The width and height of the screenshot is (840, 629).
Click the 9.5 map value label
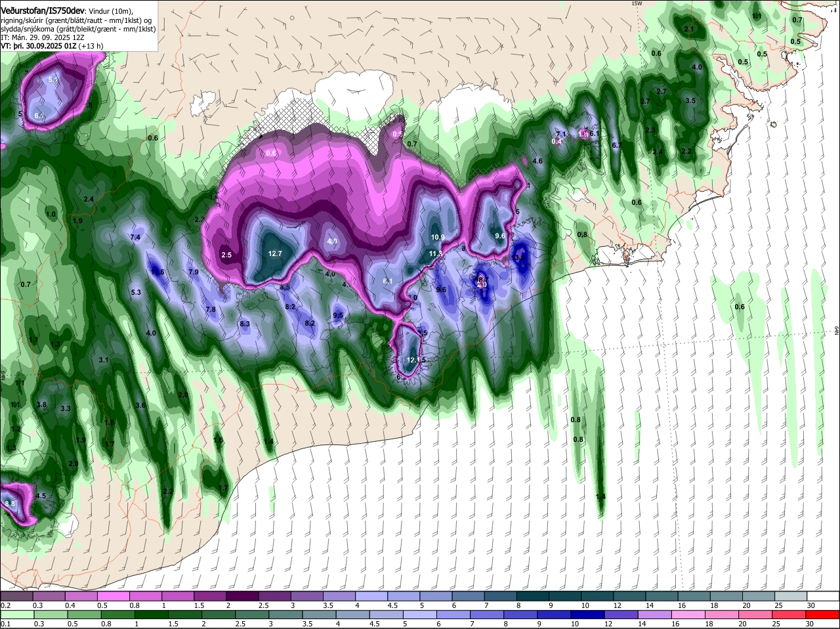(338, 315)
